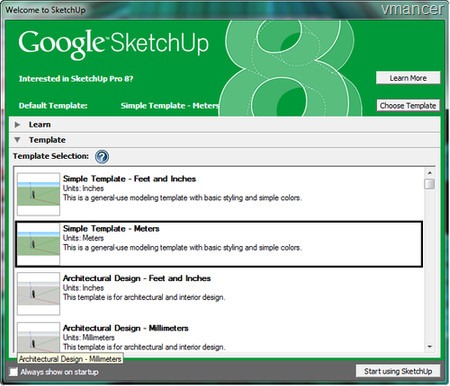This screenshot has height=386, width=450.
Task: Click the Google SketchUp logo
Action: point(113,44)
